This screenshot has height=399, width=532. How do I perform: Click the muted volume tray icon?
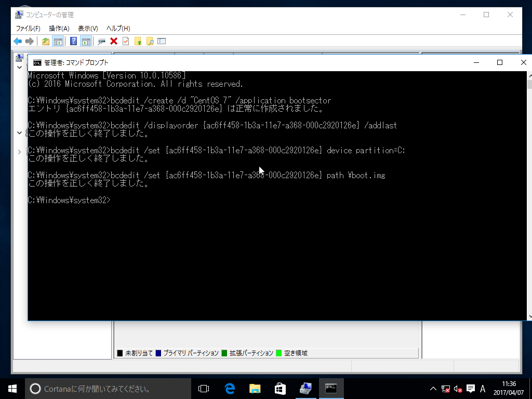(x=458, y=389)
